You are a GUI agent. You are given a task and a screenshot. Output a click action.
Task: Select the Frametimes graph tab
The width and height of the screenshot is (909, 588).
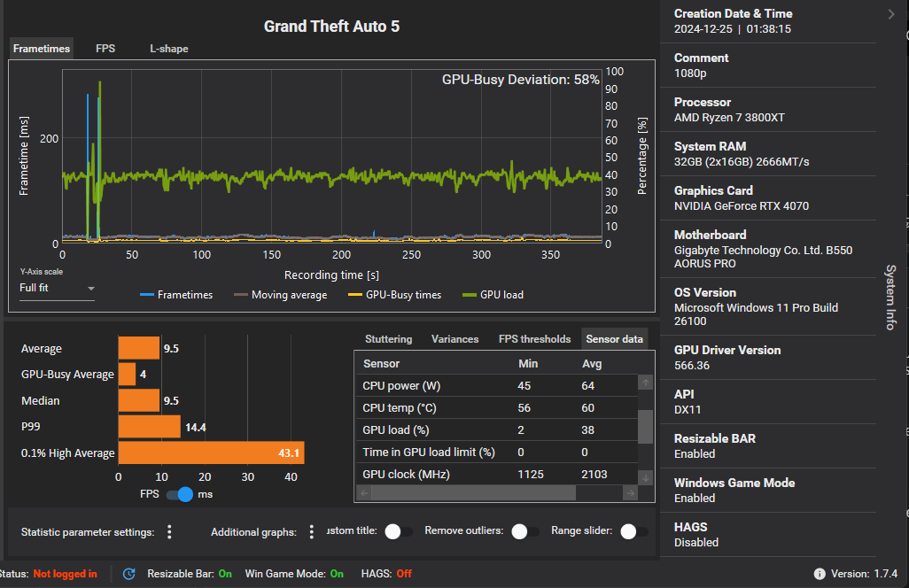(41, 49)
